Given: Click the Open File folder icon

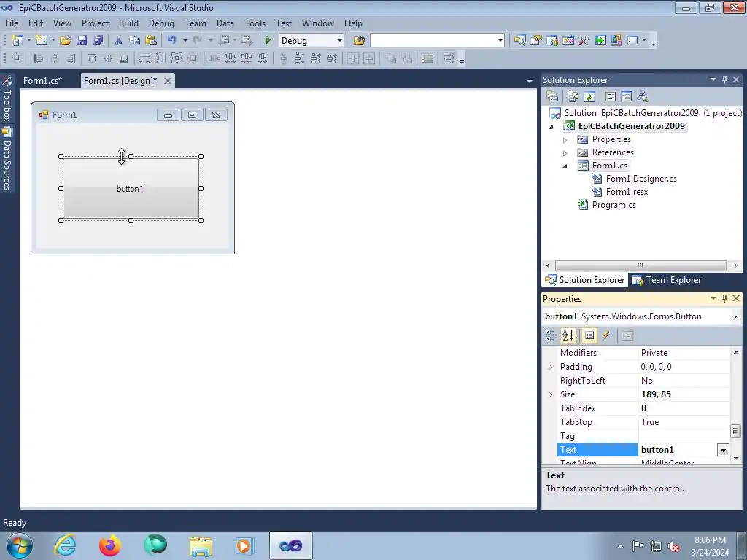Looking at the screenshot, I should [x=66, y=41].
